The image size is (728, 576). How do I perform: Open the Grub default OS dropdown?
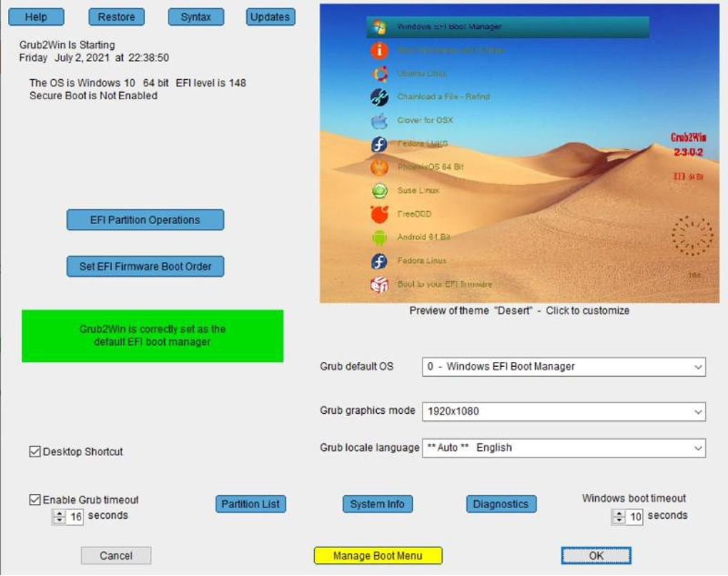click(699, 367)
